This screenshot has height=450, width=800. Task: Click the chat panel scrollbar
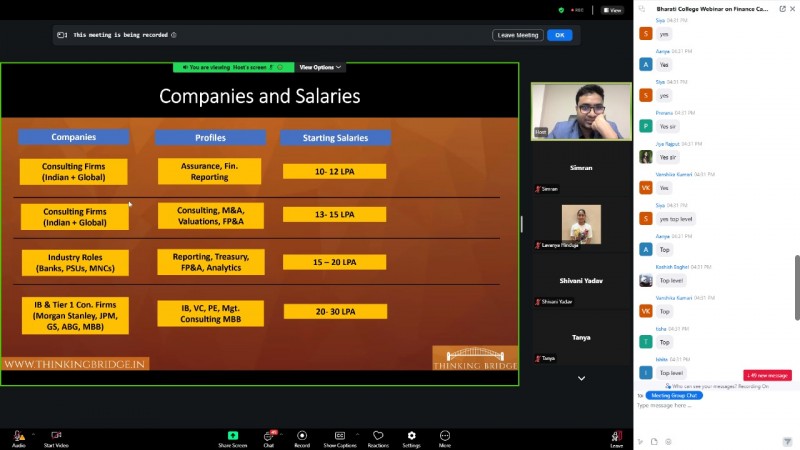(797, 288)
